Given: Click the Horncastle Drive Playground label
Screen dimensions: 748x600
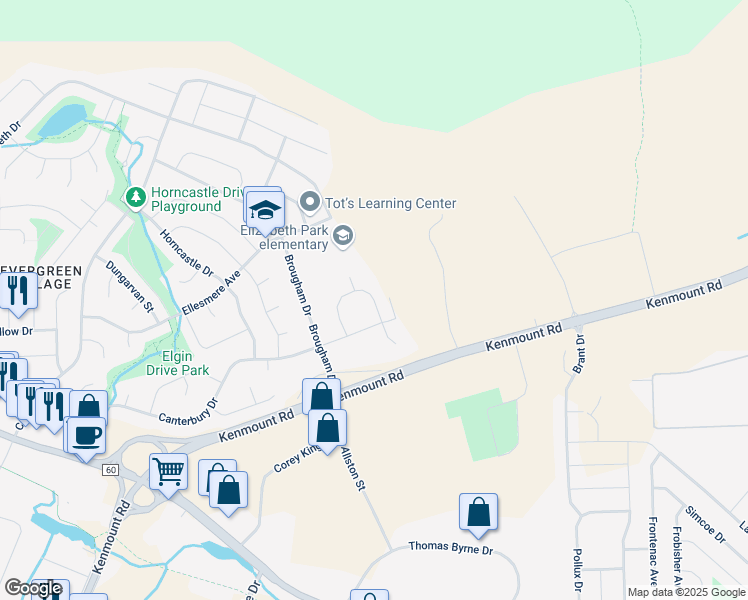Looking at the screenshot, I should tap(197, 199).
